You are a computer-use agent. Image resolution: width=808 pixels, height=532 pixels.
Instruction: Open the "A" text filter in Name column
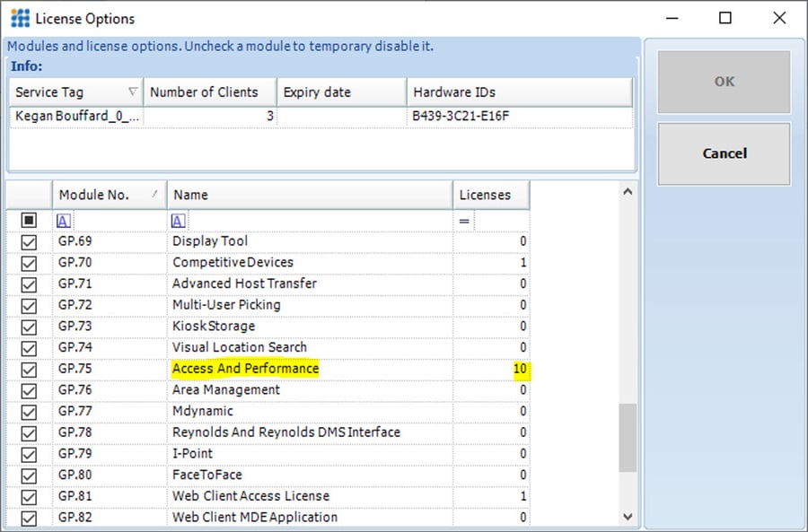click(x=178, y=220)
